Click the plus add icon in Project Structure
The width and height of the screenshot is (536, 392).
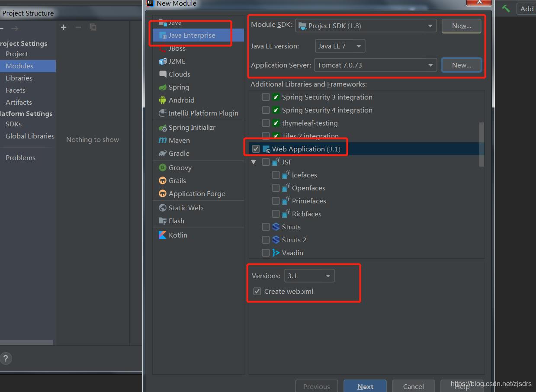pos(64,27)
